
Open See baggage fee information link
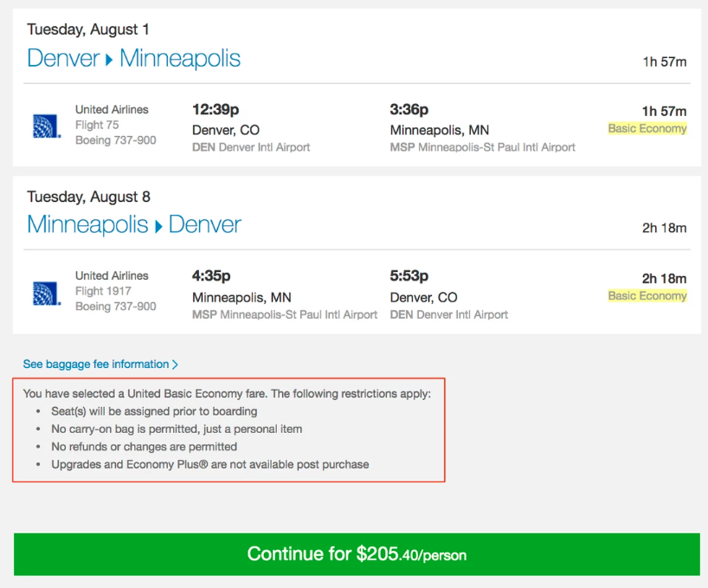(x=95, y=364)
